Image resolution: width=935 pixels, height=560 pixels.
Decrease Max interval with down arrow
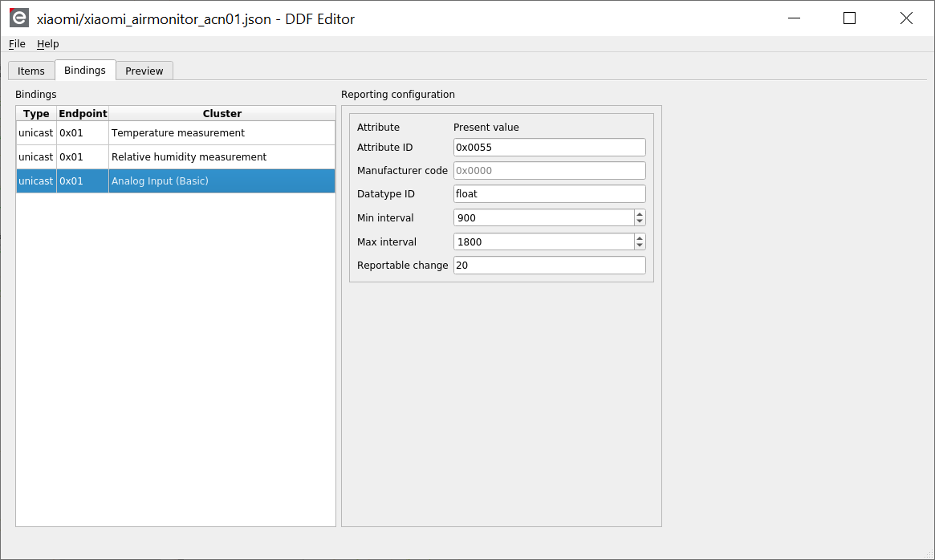(640, 246)
